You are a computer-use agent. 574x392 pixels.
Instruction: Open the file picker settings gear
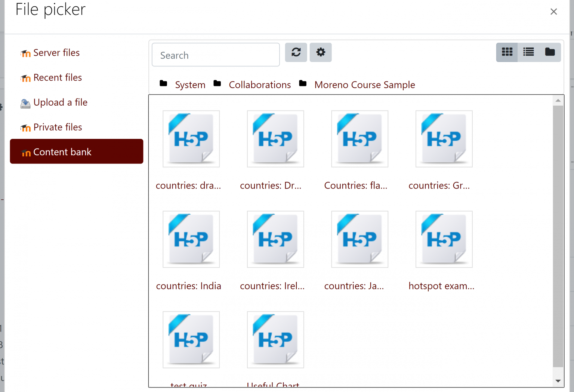click(x=320, y=52)
